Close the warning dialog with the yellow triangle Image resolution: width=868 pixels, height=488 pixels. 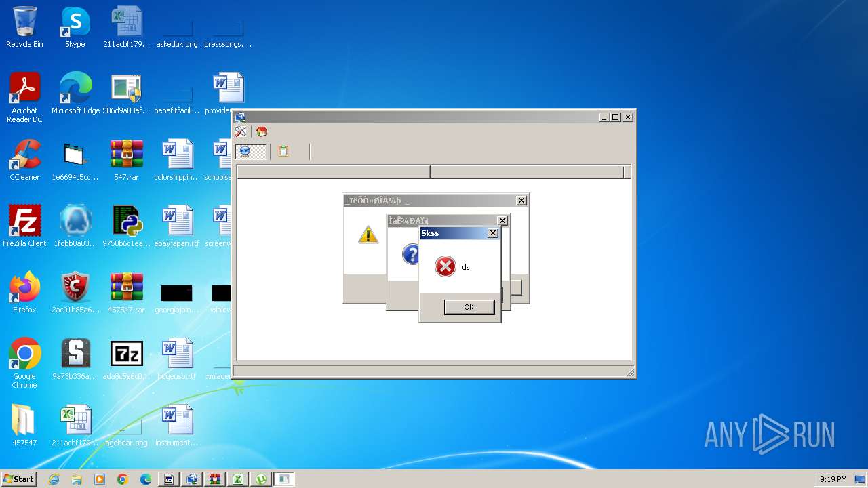pyautogui.click(x=521, y=201)
